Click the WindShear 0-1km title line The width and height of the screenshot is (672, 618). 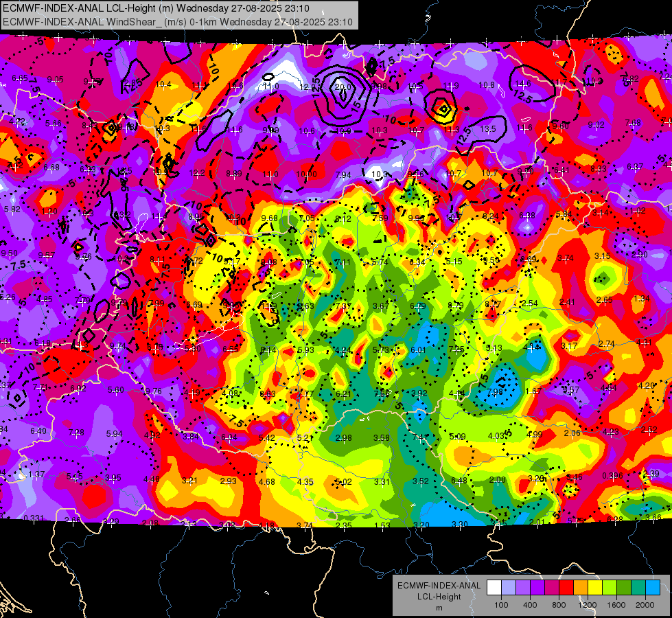point(177,22)
